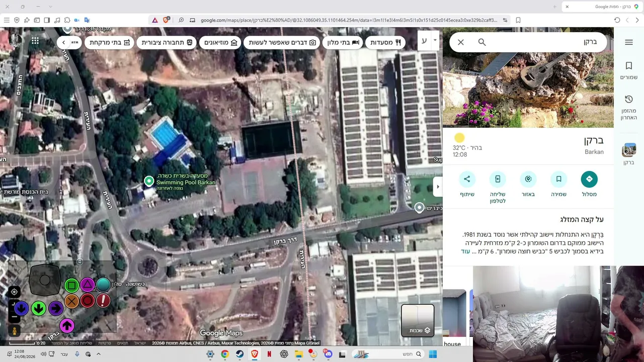Send to phone with שליחה לטלפון
Viewport: 644px width, 362px height.
click(498, 188)
